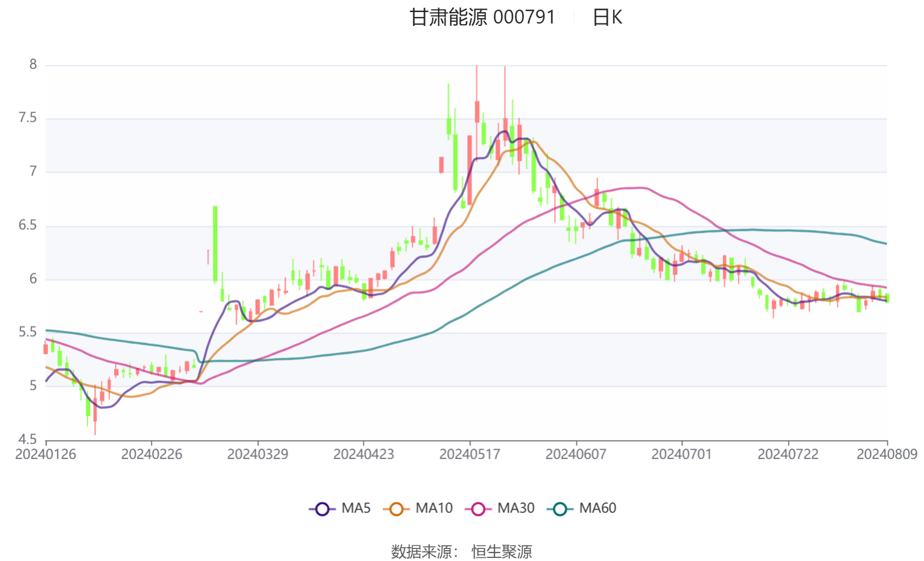Click the chart title 甘肃能源 000791
The height and width of the screenshot is (561, 924).
click(482, 17)
